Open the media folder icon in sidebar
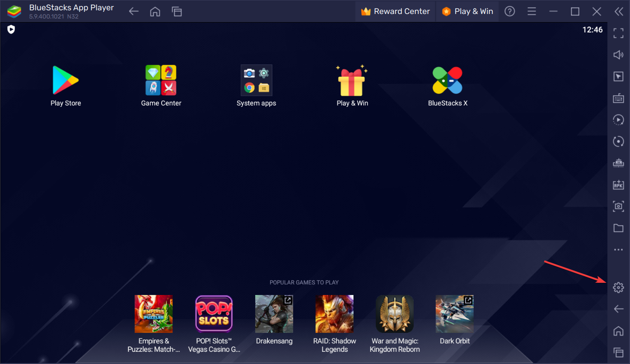 tap(618, 228)
